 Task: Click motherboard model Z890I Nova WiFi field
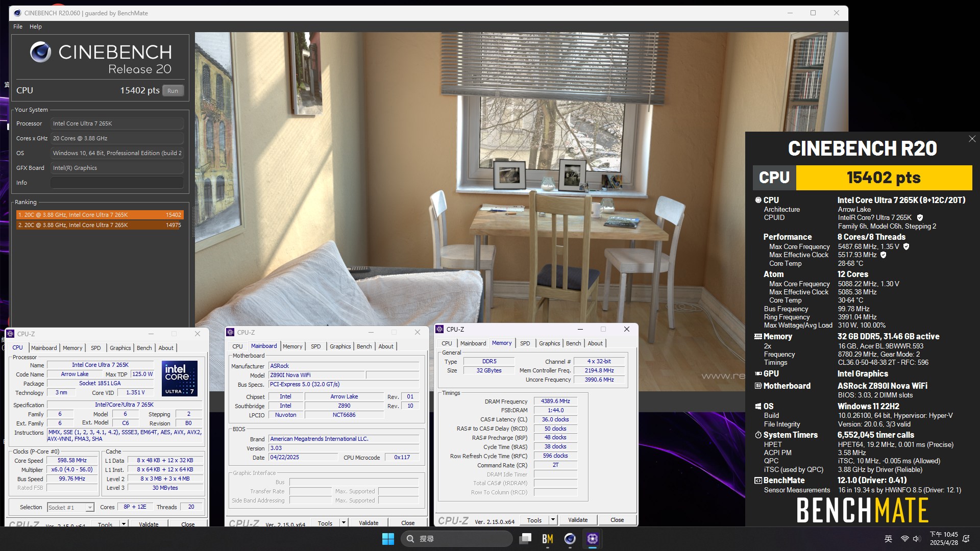[x=317, y=375]
